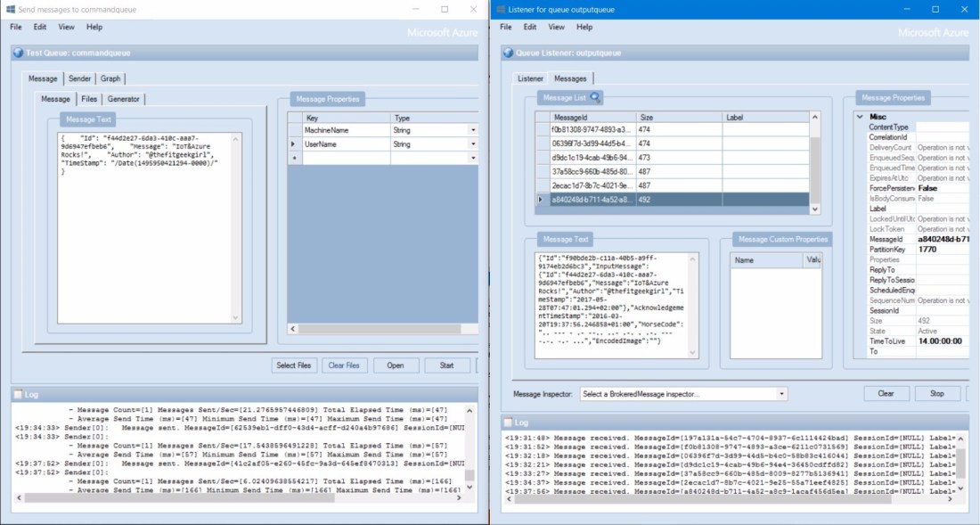Image resolution: width=980 pixels, height=525 pixels.
Task: Click the Log panel icon in the listener window
Action: pos(509,422)
